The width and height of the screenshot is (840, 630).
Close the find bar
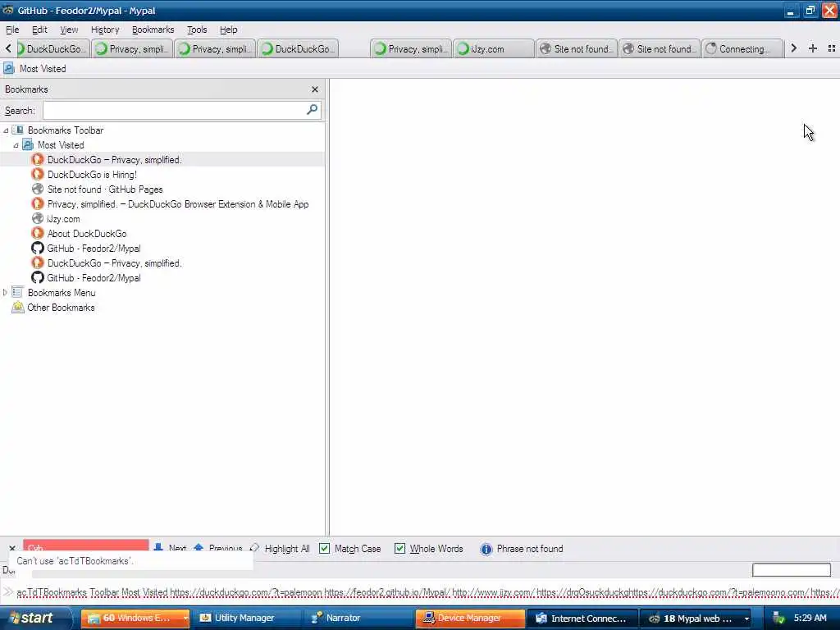[11, 549]
